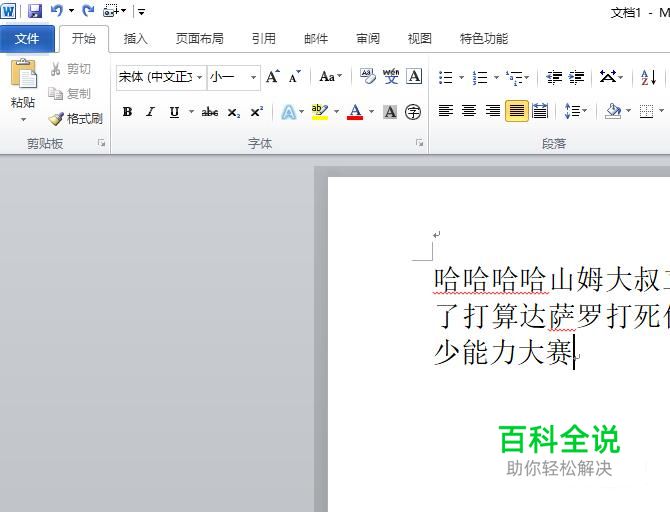Open the 文件 tab
Viewport: 670px width, 512px height.
click(27, 39)
